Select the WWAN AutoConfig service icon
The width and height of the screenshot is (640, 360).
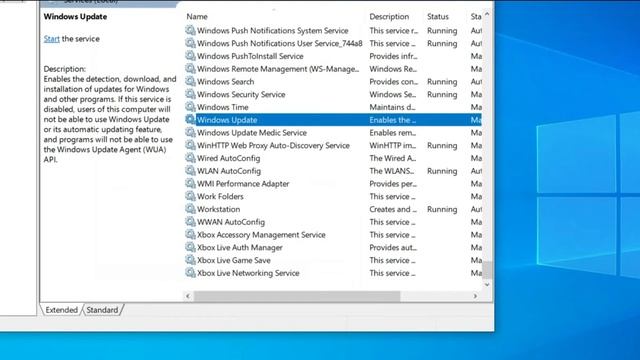190,222
